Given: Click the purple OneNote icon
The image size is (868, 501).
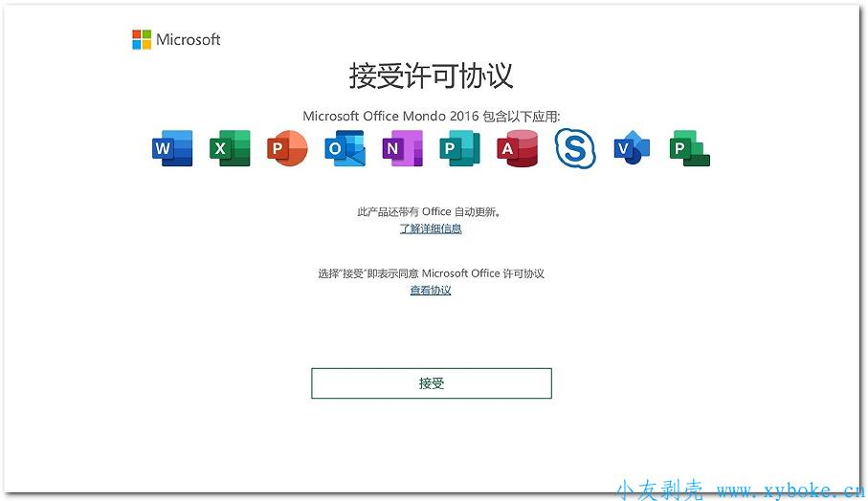Looking at the screenshot, I should click(402, 149).
